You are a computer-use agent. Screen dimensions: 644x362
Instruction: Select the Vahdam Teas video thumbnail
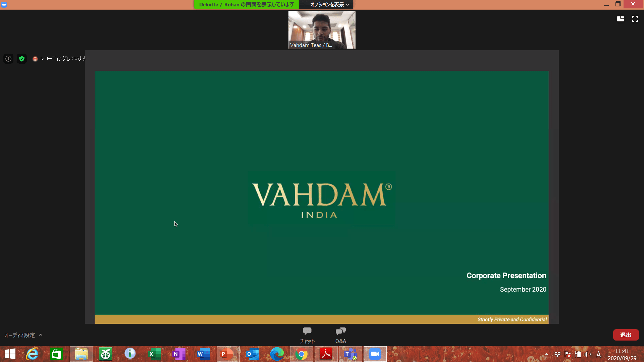pyautogui.click(x=322, y=30)
